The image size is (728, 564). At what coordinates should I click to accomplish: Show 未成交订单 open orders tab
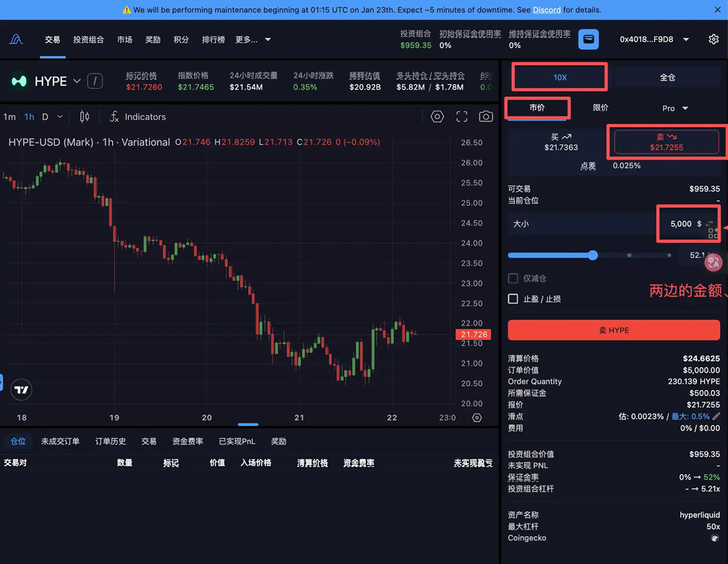pos(60,441)
